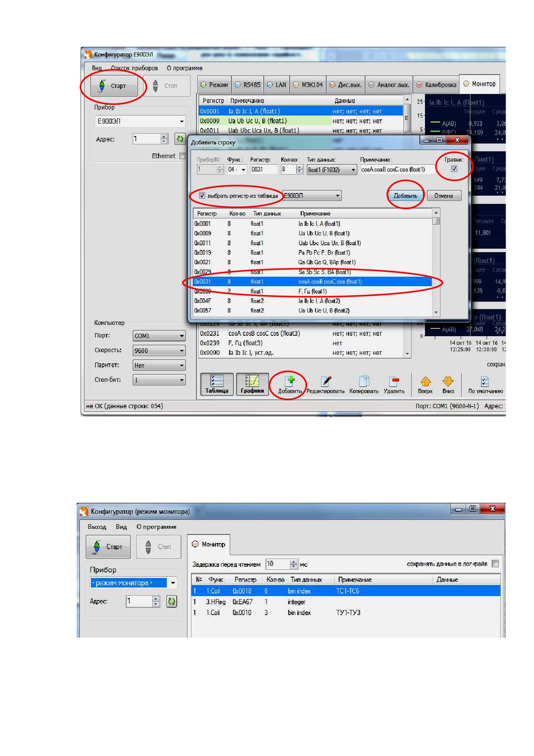The width and height of the screenshot is (534, 756).
Task: Open Список приборов menu
Action: (134, 68)
